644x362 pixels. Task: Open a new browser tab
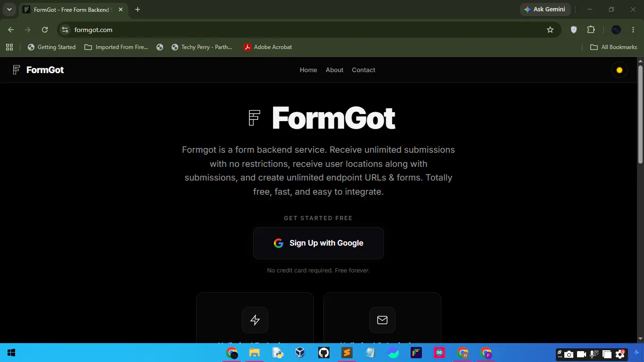pos(138,9)
